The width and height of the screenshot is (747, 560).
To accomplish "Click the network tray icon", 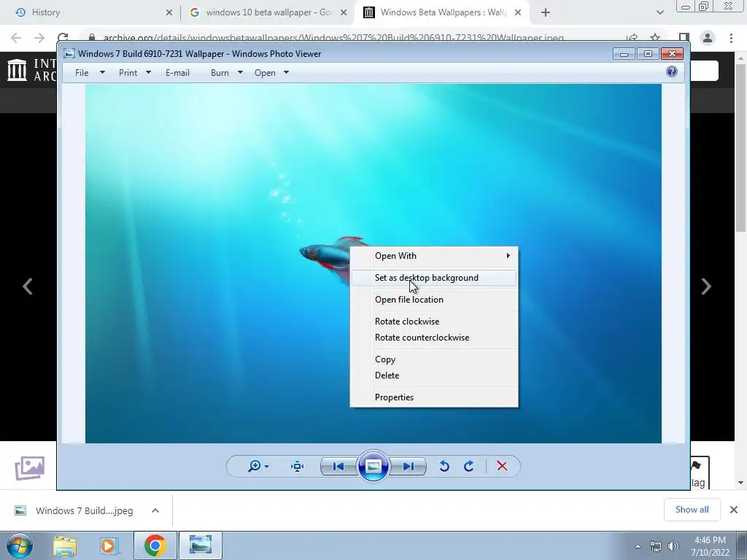I will tap(656, 546).
